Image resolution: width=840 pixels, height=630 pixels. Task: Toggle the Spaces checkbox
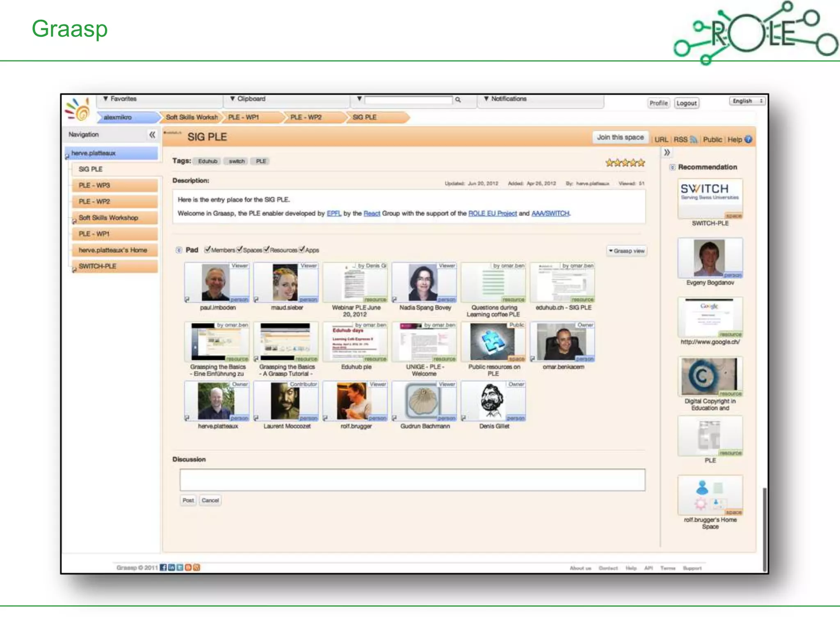[240, 249]
